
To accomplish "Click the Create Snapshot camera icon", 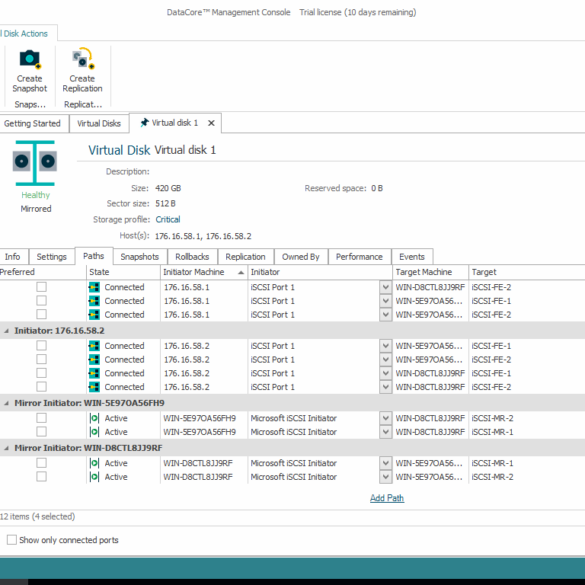I will tap(30, 60).
